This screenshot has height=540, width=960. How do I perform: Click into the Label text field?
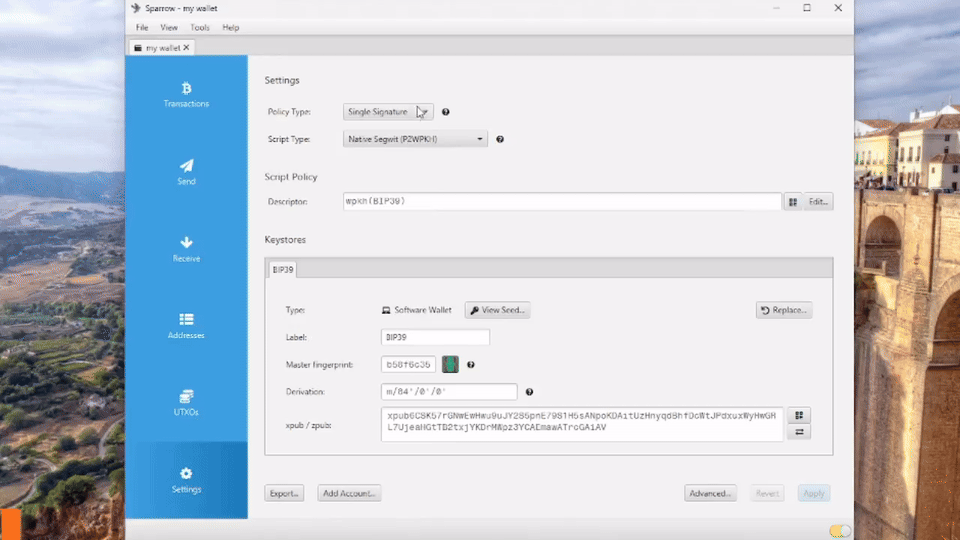click(435, 337)
